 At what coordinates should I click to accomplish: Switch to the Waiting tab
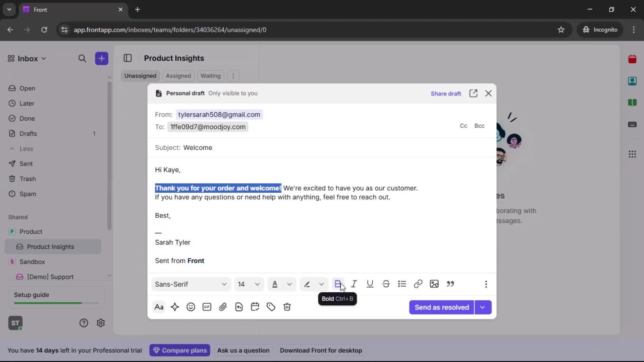tap(210, 76)
